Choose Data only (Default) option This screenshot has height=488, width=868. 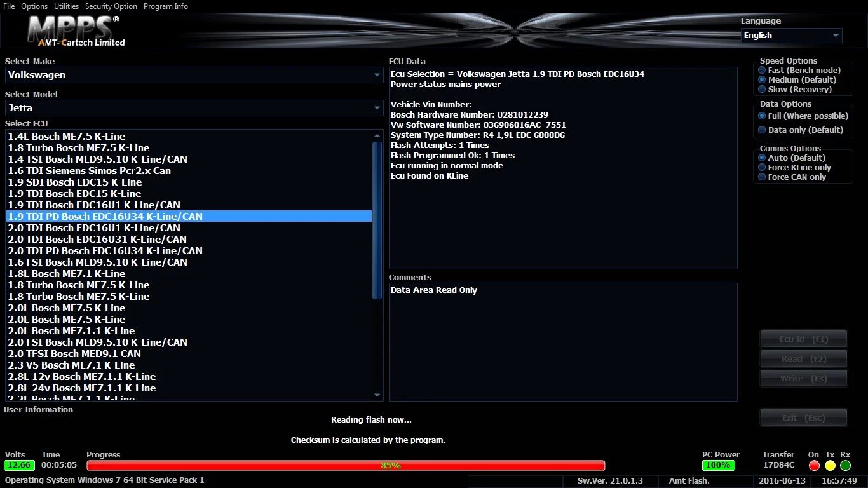click(x=801, y=130)
